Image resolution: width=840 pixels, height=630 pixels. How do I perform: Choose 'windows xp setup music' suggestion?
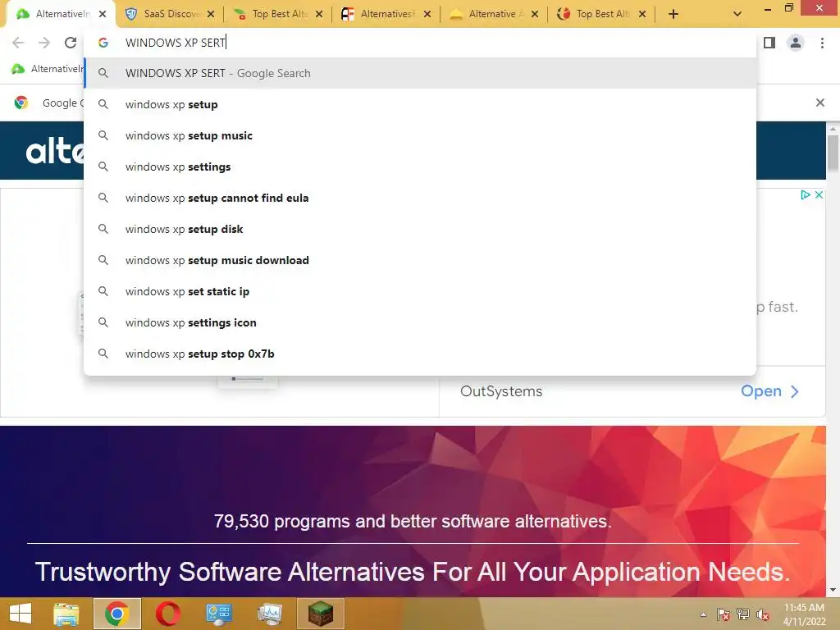point(421,135)
